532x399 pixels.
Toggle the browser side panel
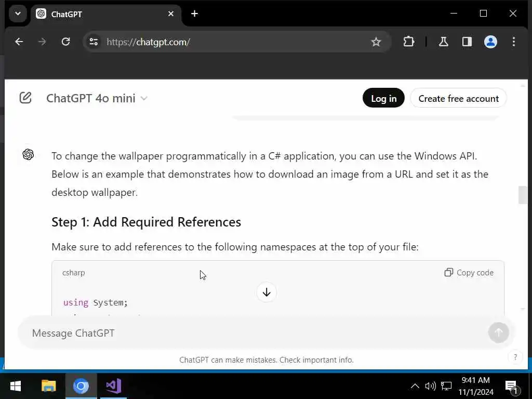coord(467,42)
